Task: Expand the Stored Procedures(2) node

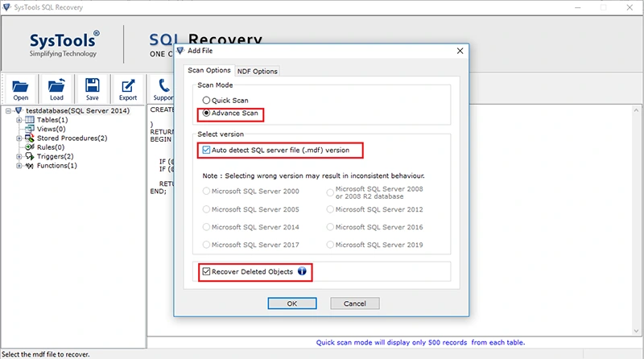Action: pos(19,138)
